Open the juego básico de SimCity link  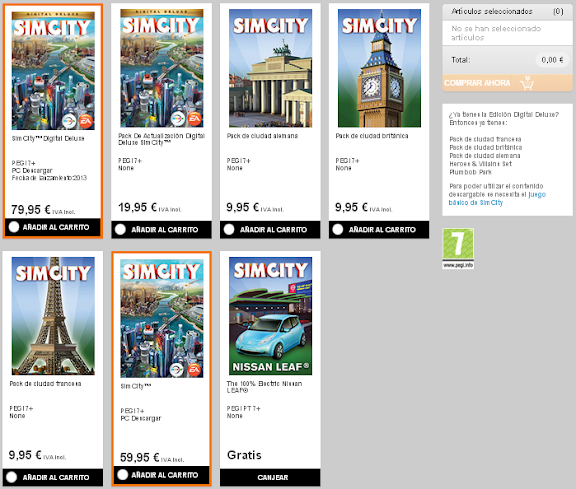[497, 198]
